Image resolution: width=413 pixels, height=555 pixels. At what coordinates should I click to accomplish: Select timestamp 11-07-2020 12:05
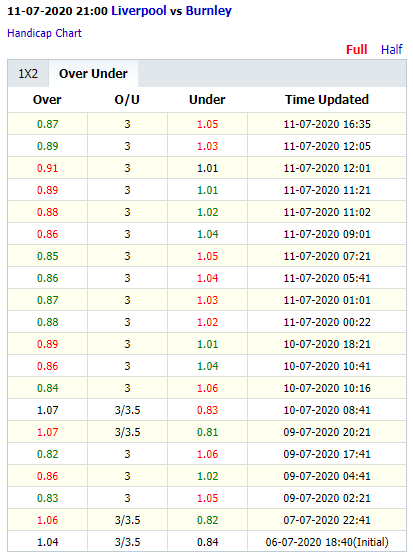click(327, 146)
